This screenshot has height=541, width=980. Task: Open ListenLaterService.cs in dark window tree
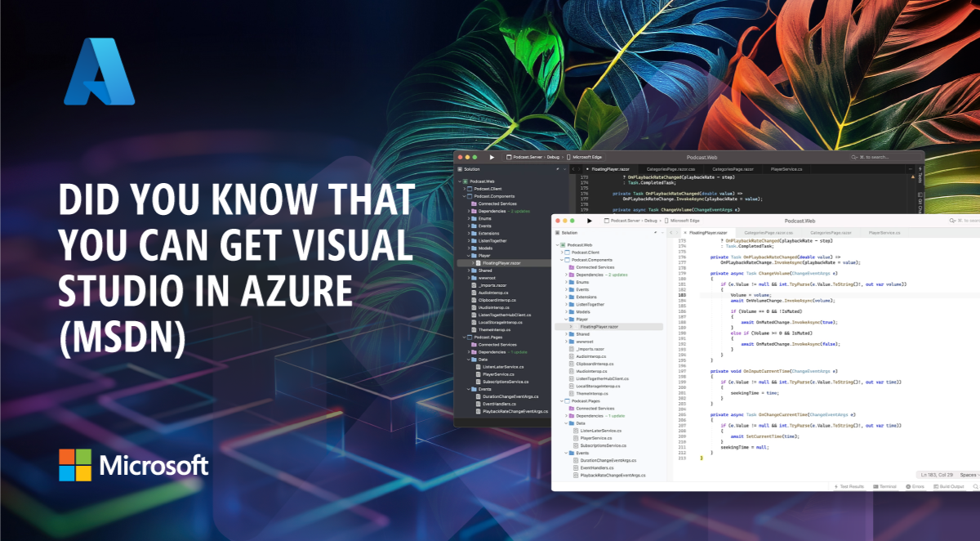click(x=503, y=367)
